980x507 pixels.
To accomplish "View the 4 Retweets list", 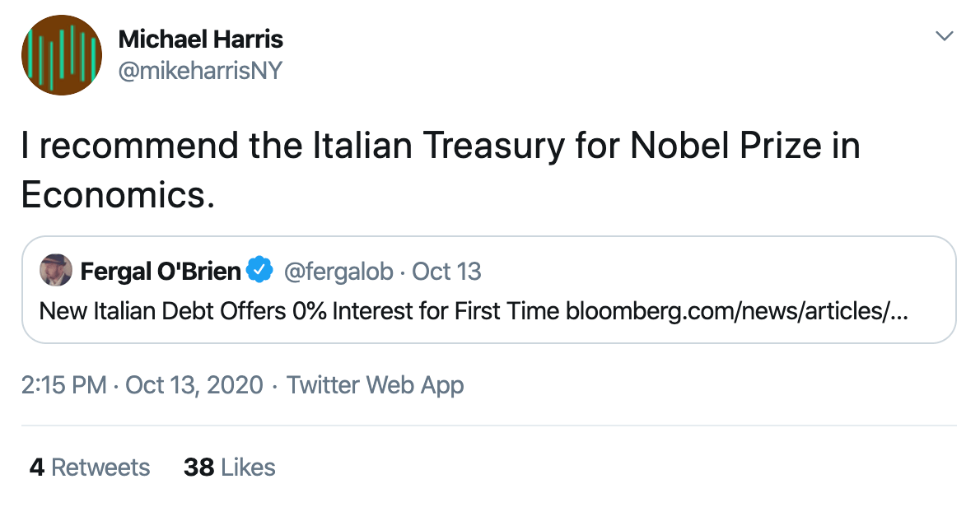I will [90, 467].
